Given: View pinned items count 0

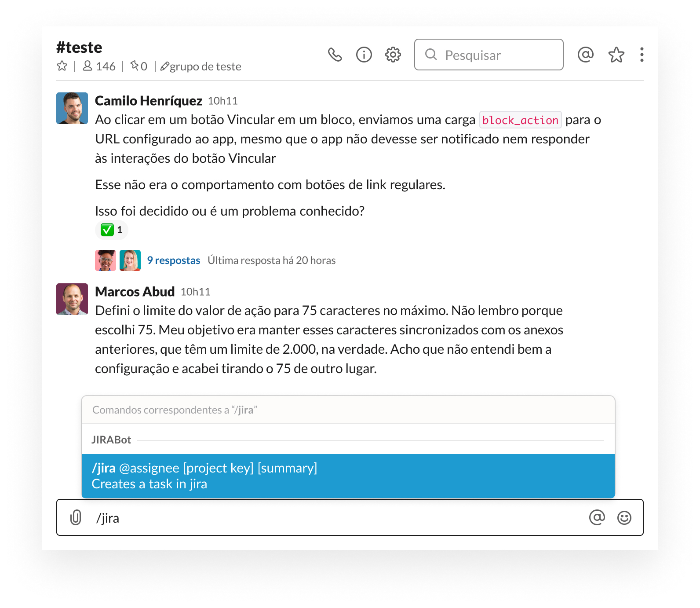Looking at the screenshot, I should [x=139, y=66].
